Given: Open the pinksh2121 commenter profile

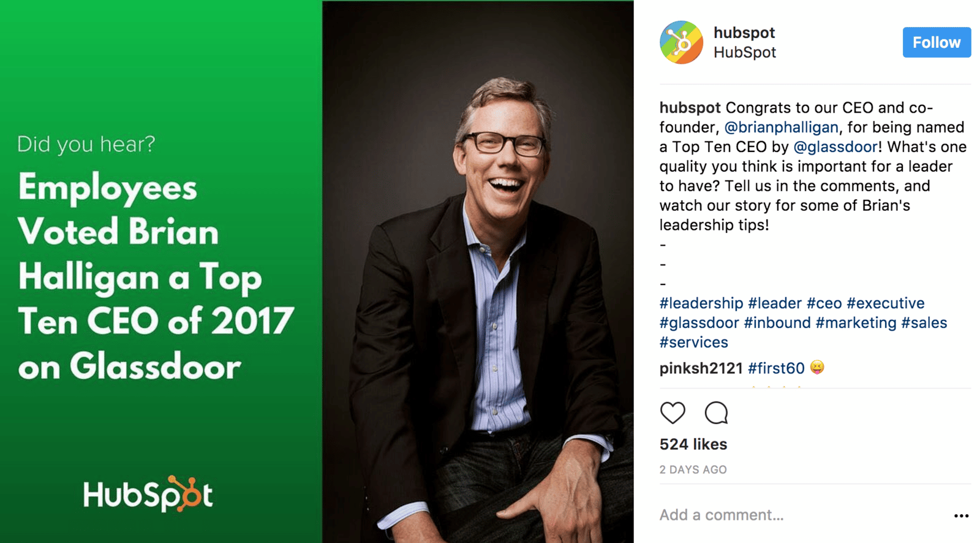Looking at the screenshot, I should click(701, 368).
